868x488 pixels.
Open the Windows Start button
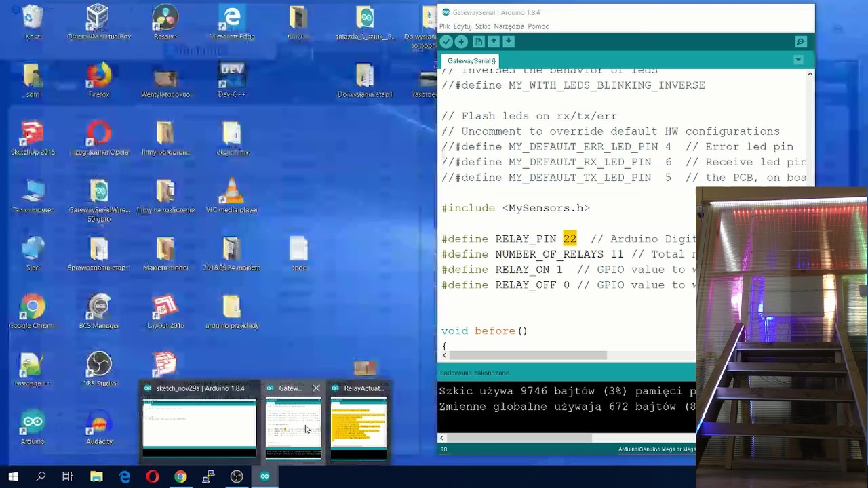13,476
